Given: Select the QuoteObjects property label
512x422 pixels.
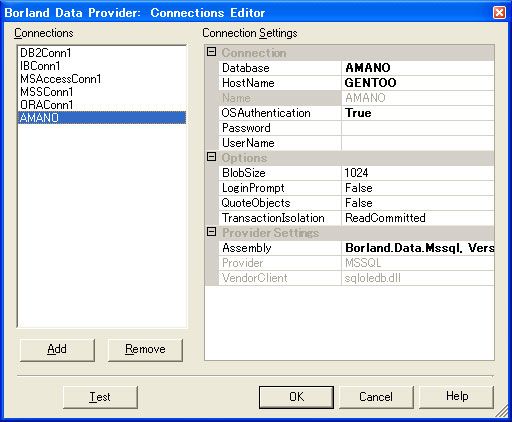Looking at the screenshot, I should coord(280,203).
